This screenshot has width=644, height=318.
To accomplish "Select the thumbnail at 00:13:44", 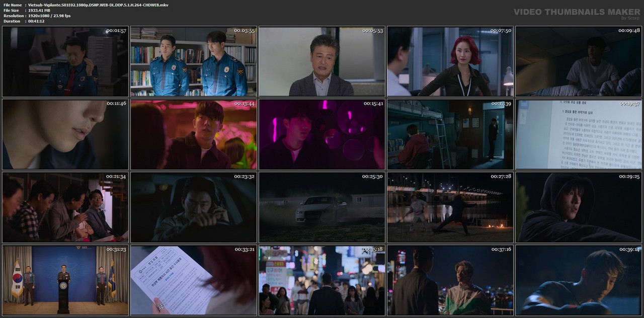I will coord(194,134).
